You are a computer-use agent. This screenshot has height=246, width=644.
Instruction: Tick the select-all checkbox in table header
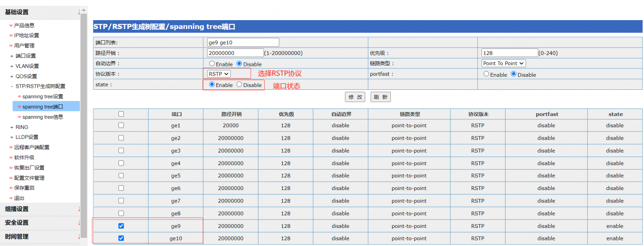121,114
